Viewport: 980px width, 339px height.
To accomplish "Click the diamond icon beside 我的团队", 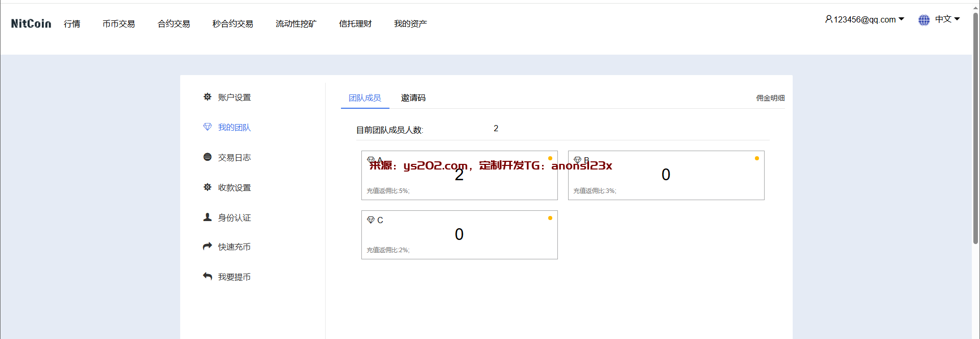I will point(207,127).
